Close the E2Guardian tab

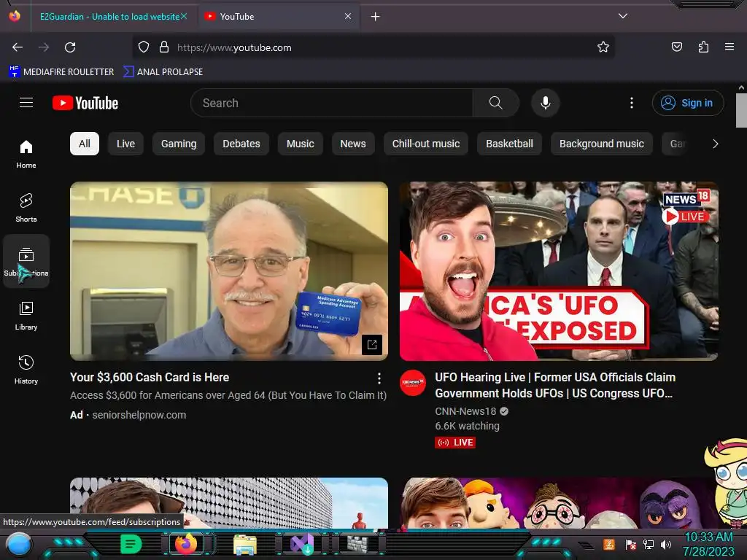coord(184,16)
